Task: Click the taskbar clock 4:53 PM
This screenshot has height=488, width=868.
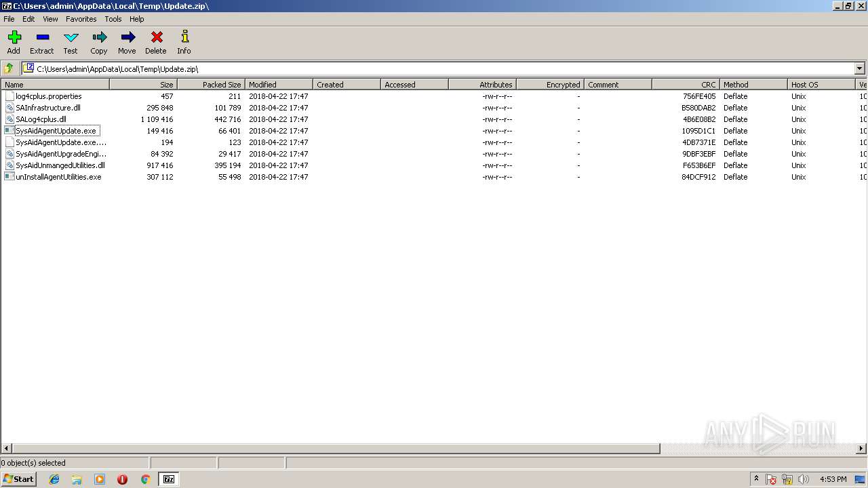Action: click(x=833, y=479)
